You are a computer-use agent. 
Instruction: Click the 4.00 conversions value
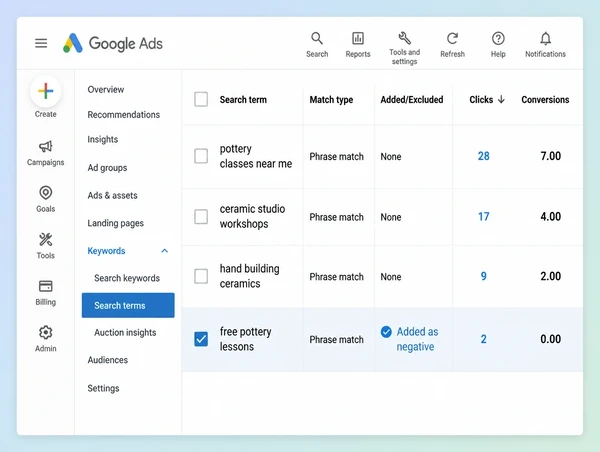click(x=551, y=217)
